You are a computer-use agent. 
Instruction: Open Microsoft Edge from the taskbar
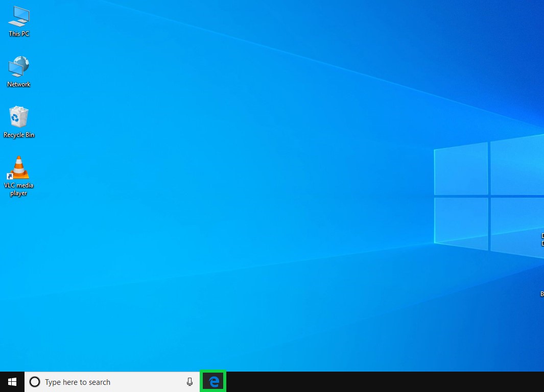coord(214,382)
